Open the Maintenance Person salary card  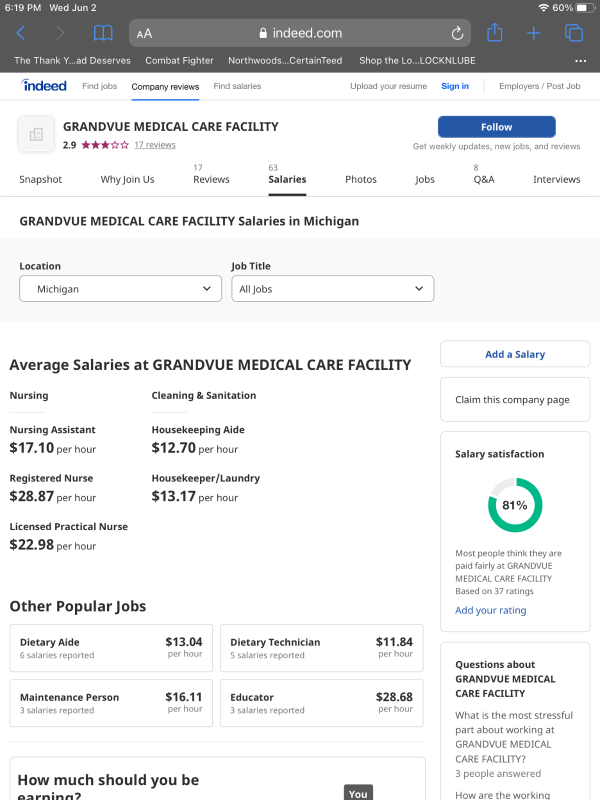(111, 703)
